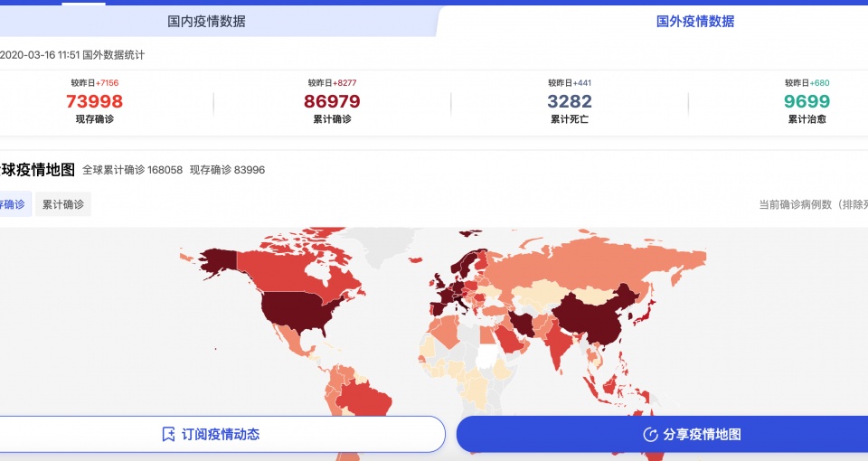Click the subscribe icon beside 订阅疫情动态
This screenshot has height=461, width=868.
167,434
